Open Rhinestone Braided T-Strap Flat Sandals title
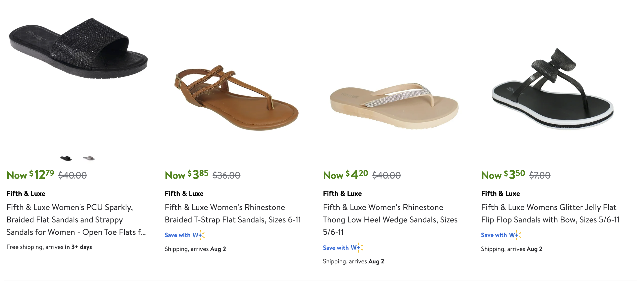Viewport: 644px width, 281px height. click(233, 213)
